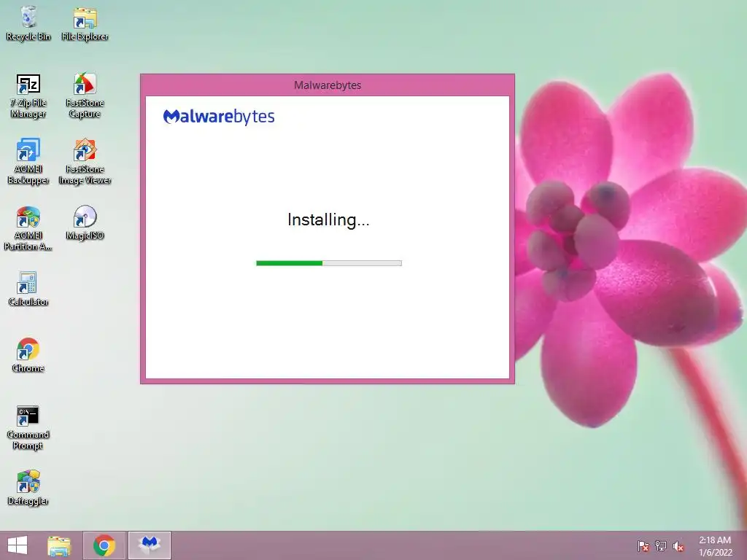Click the Command Prompt desktop icon
The image size is (747, 560).
(28, 427)
